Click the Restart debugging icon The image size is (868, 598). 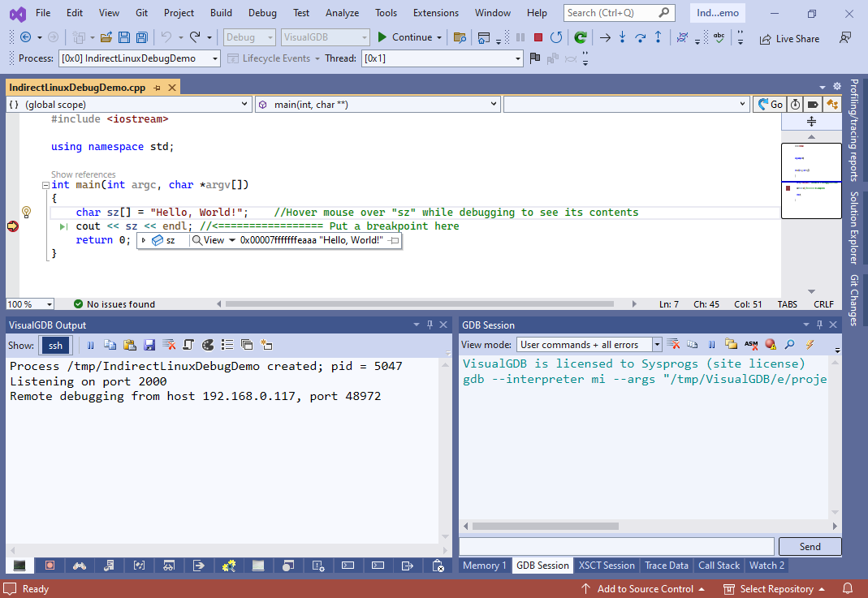click(556, 37)
